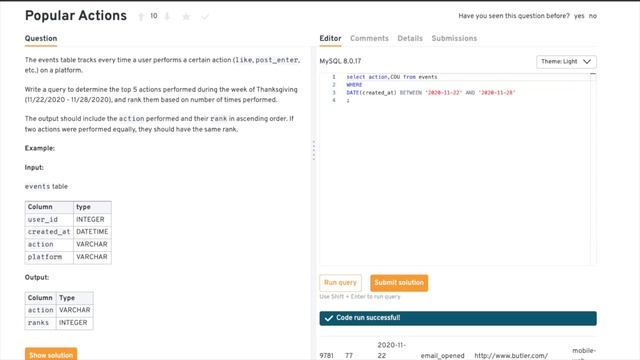Answer yes to seen question before
Image resolution: width=640 pixels, height=360 pixels.
[579, 16]
